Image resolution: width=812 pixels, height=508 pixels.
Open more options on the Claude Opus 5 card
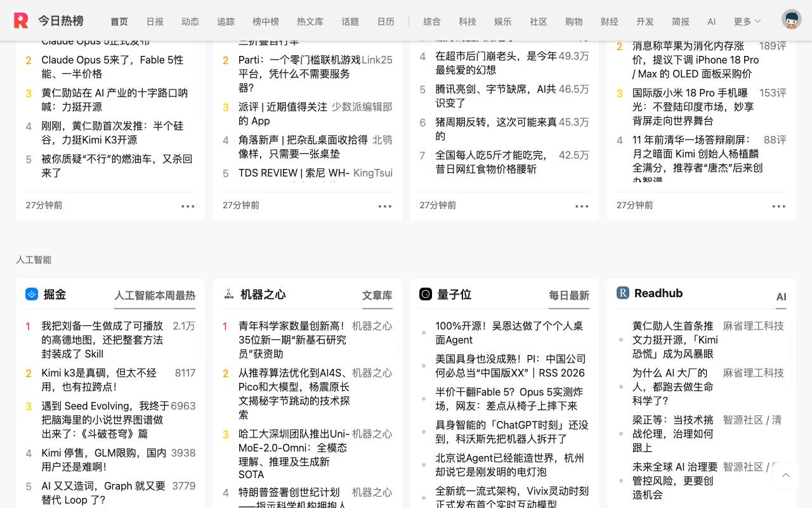point(188,206)
